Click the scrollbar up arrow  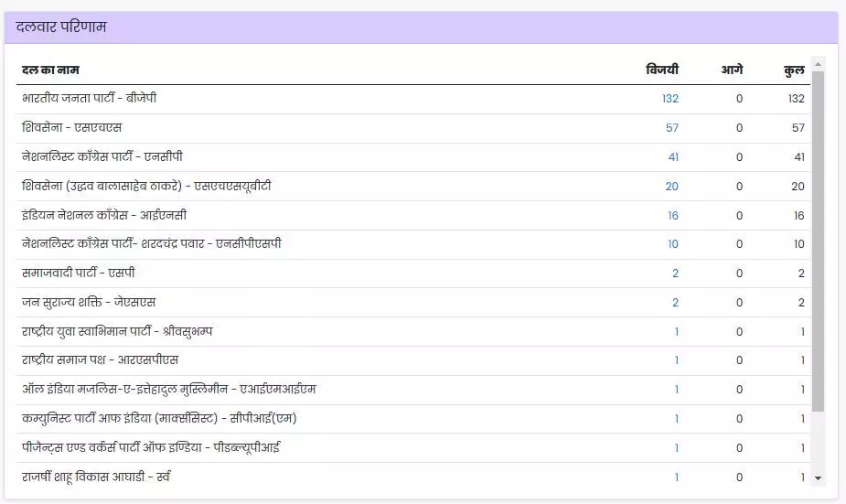[818, 64]
